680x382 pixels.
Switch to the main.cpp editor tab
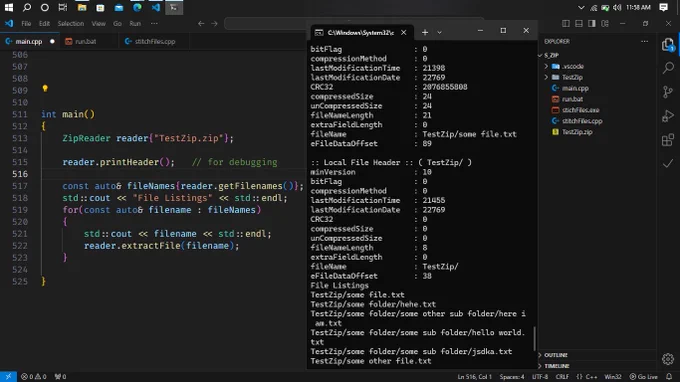point(29,42)
